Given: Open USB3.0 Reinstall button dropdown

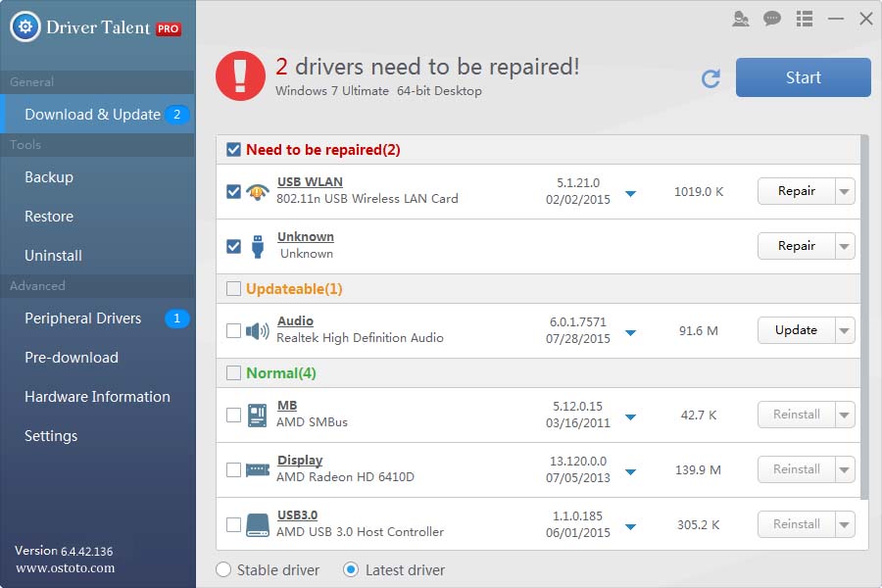Looking at the screenshot, I should coord(845,524).
